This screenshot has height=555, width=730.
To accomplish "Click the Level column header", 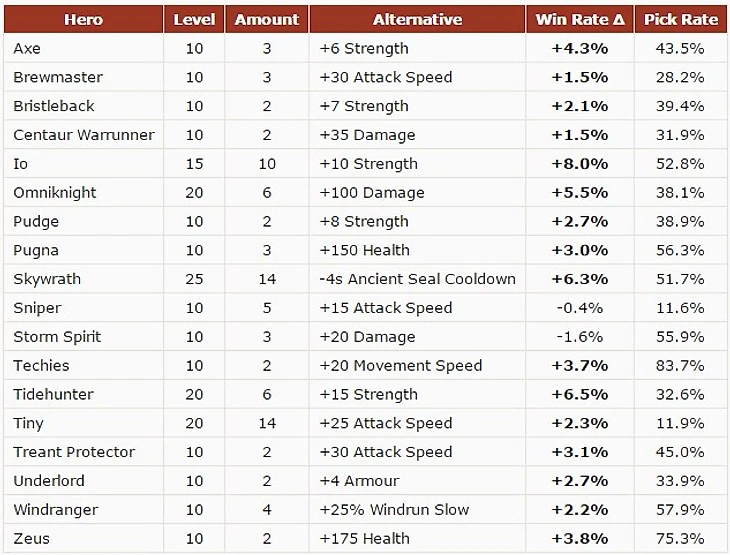I will (194, 19).
